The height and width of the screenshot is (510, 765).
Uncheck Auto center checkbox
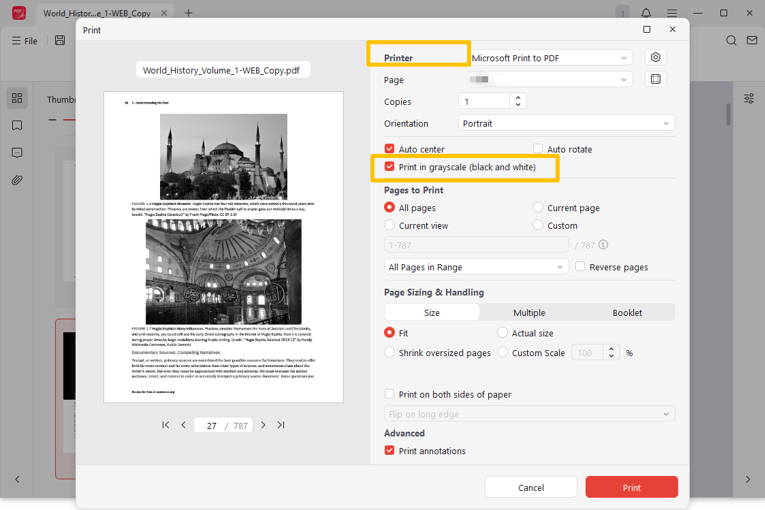(x=389, y=148)
